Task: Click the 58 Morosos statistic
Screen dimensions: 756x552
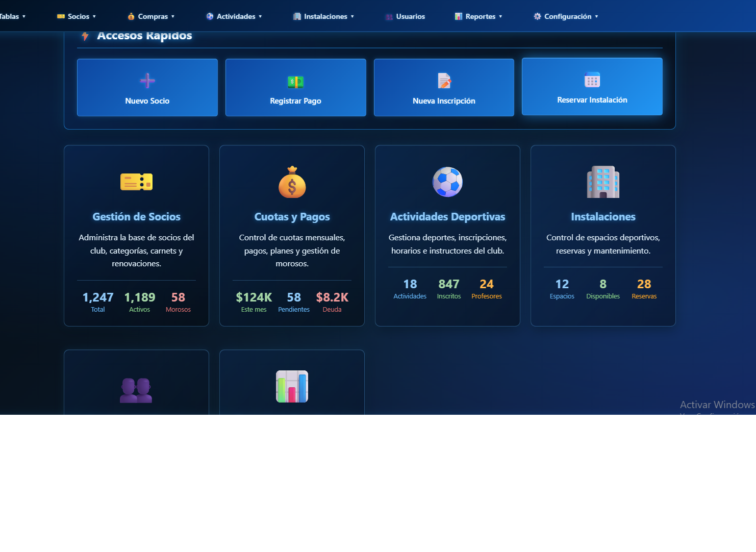Action: tap(178, 302)
